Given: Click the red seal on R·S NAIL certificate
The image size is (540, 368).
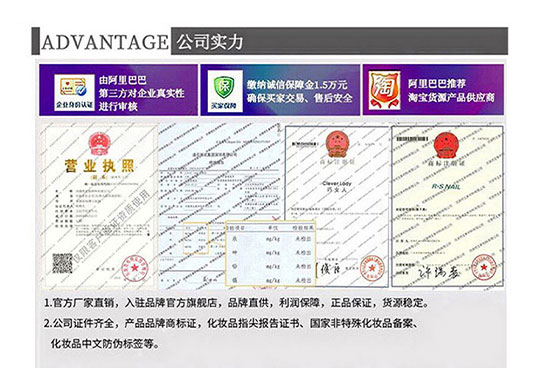Looking at the screenshot, I should (484, 267).
